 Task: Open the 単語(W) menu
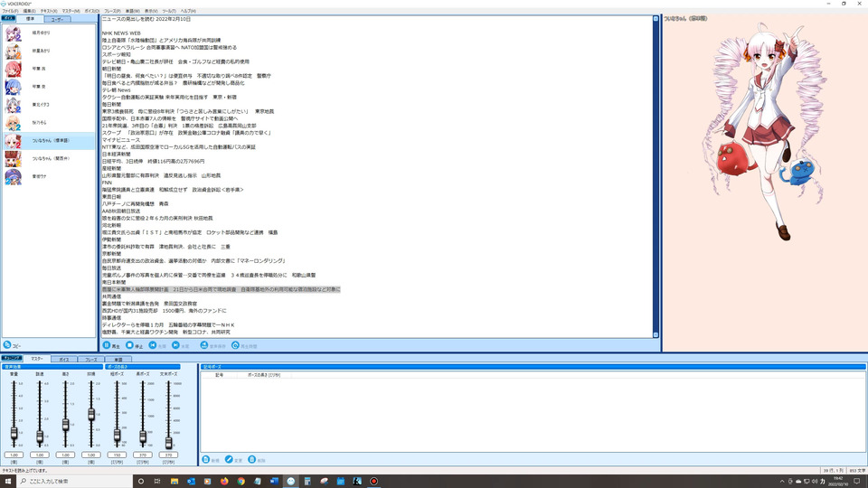pyautogui.click(x=132, y=11)
